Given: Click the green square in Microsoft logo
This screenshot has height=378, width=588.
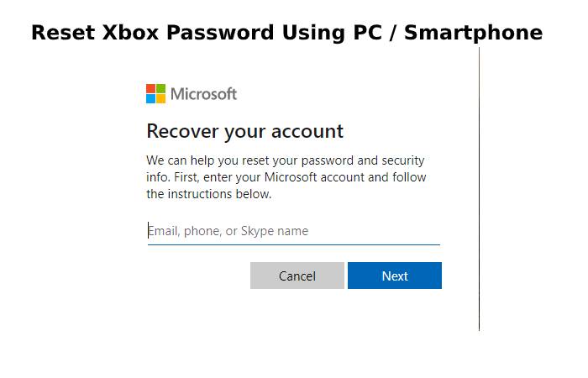Looking at the screenshot, I should pos(161,88).
